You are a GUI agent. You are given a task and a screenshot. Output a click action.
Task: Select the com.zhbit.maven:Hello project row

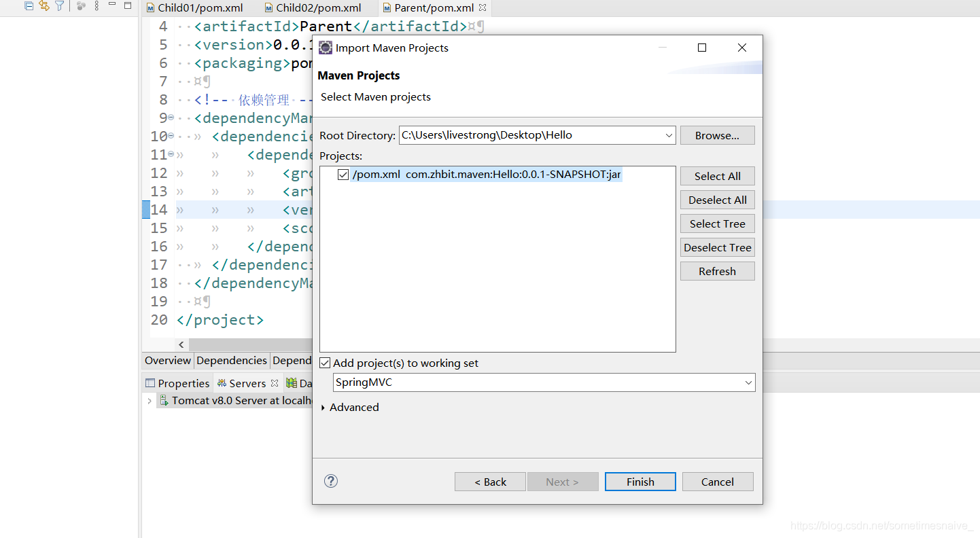click(x=487, y=175)
